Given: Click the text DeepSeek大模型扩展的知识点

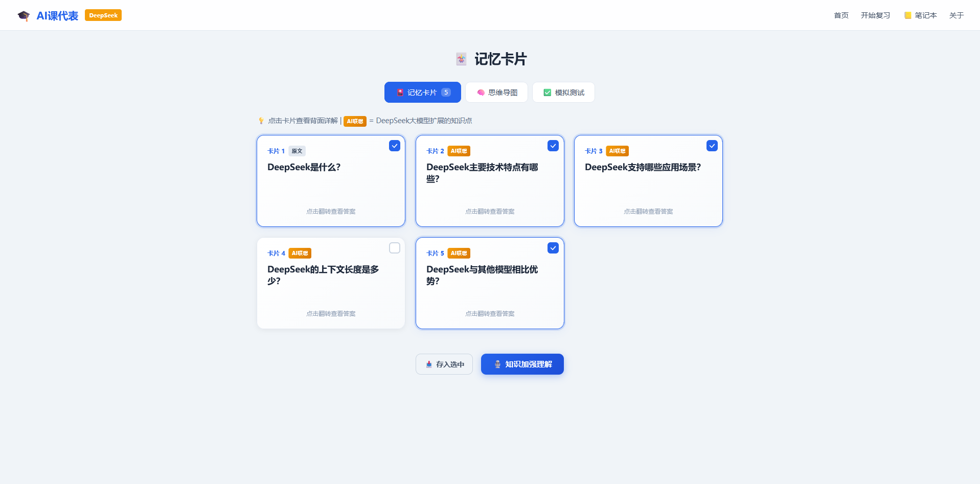Looking at the screenshot, I should coord(424,121).
